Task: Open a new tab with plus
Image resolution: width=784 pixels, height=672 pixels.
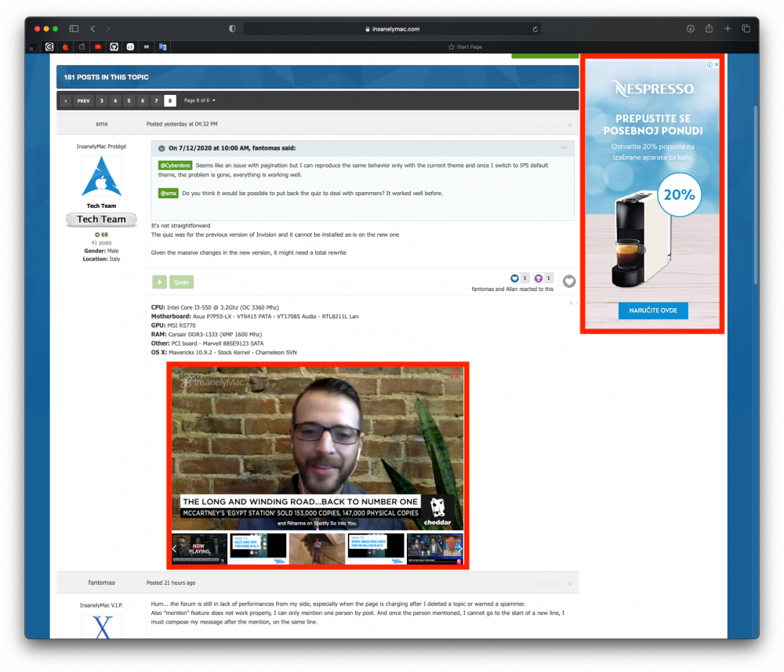Action: [728, 29]
